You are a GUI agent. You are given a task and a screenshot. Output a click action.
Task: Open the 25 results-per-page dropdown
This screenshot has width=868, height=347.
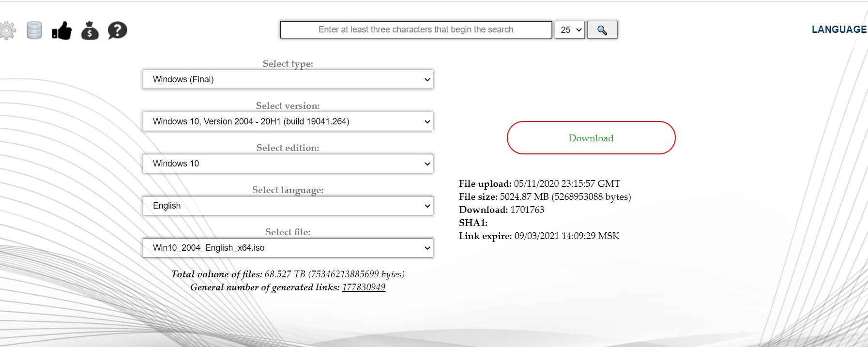pos(570,30)
